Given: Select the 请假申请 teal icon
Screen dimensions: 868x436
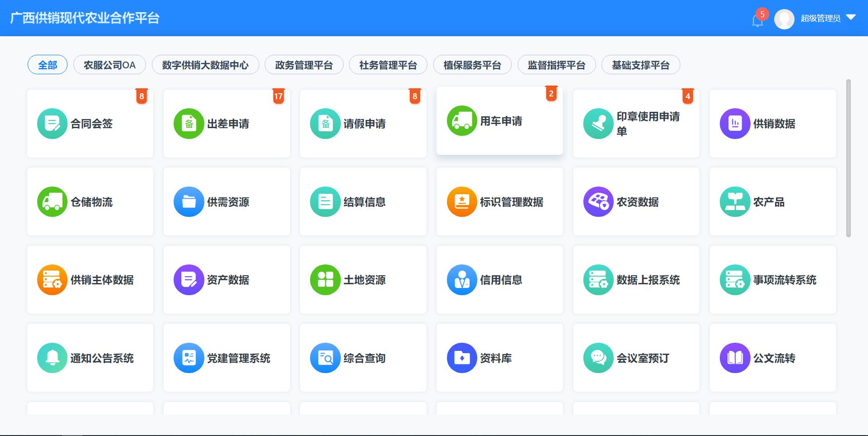Looking at the screenshot, I should [325, 124].
